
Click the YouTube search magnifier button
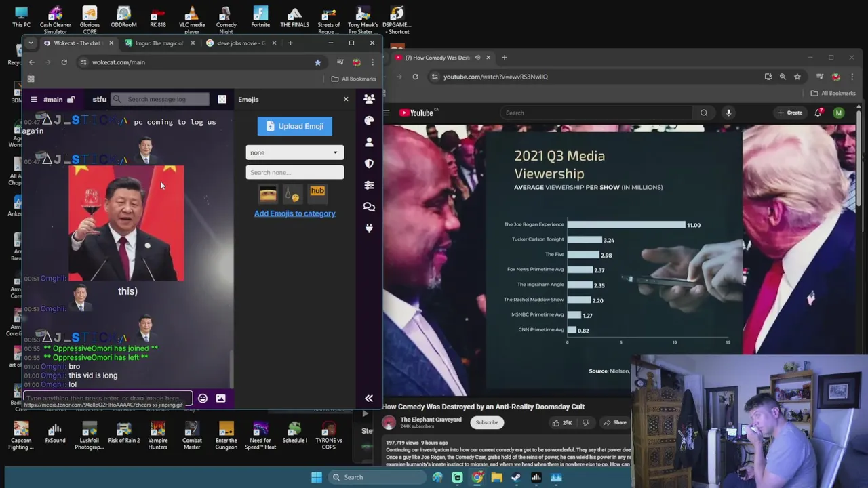(x=704, y=113)
